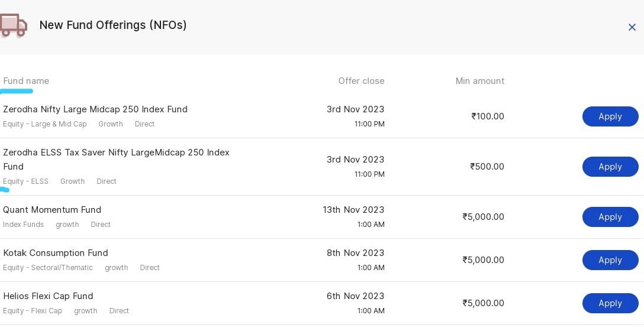Apply for Helios Flexi Cap Fund

click(x=610, y=303)
